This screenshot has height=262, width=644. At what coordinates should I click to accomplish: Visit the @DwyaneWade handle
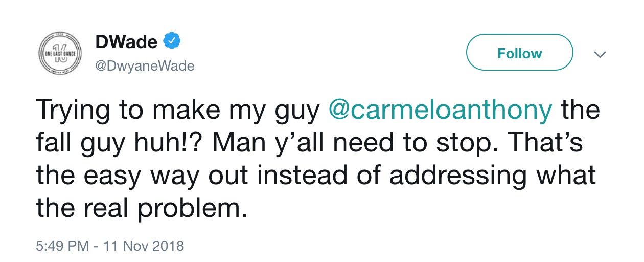(145, 66)
